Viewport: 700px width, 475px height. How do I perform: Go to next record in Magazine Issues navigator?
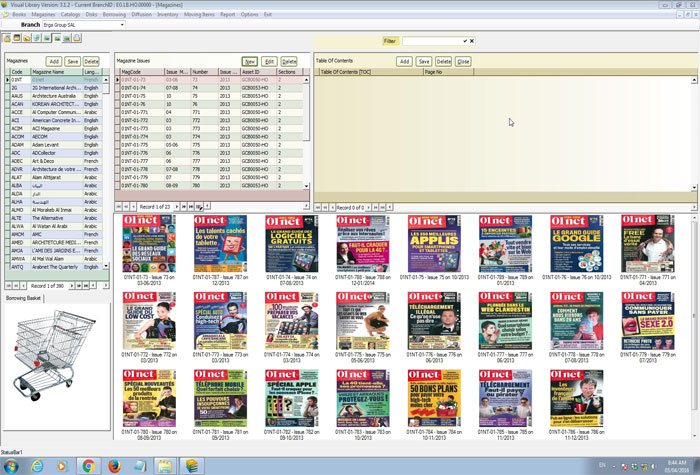coord(177,207)
